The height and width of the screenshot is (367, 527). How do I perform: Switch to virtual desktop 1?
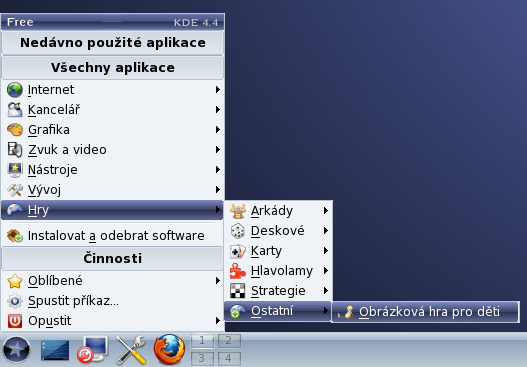[202, 341]
